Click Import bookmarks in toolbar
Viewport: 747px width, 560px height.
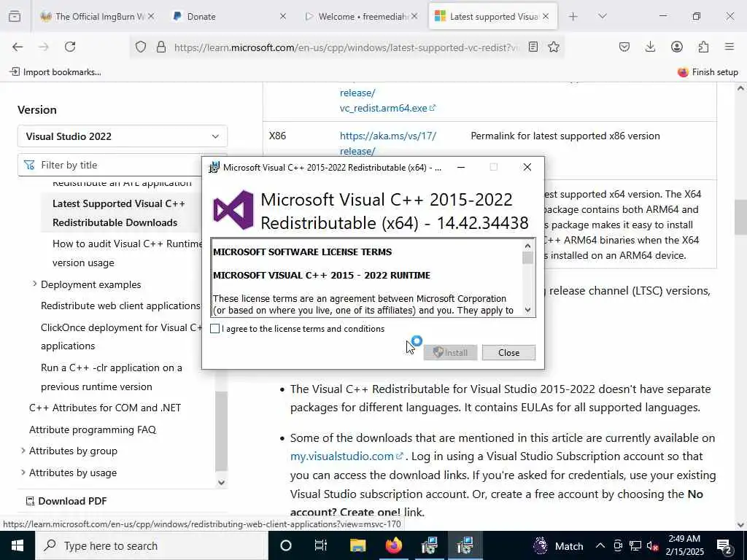55,72
